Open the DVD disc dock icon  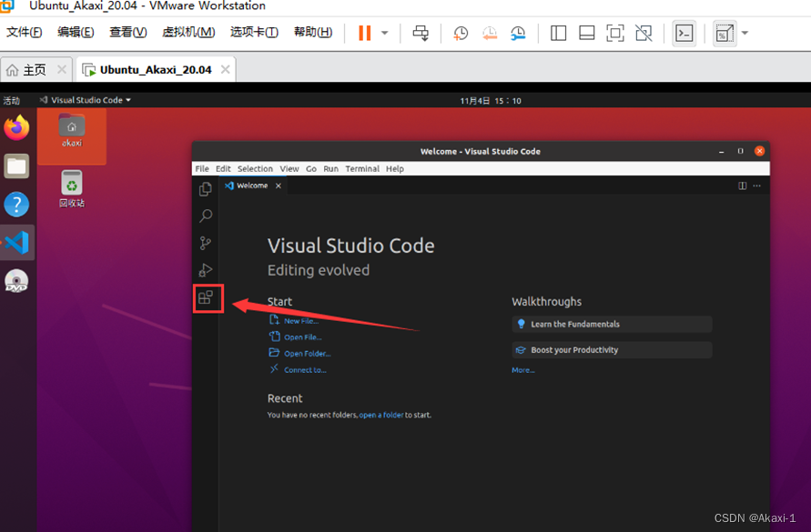pyautogui.click(x=16, y=281)
